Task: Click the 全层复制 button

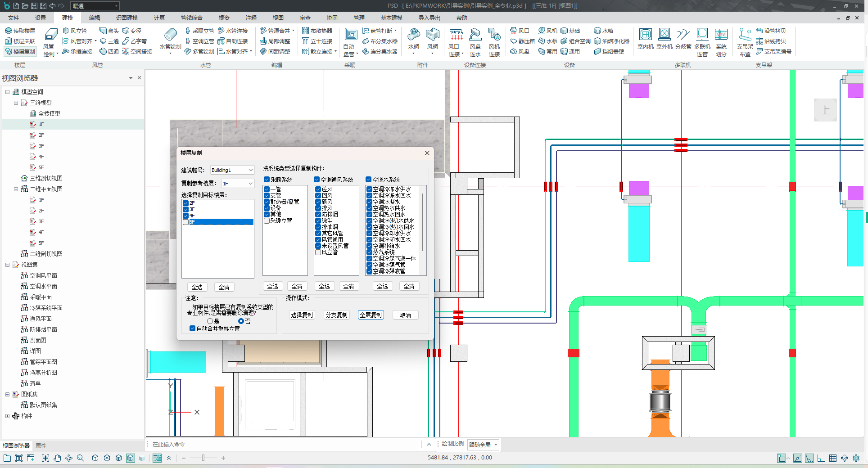Action: [371, 315]
